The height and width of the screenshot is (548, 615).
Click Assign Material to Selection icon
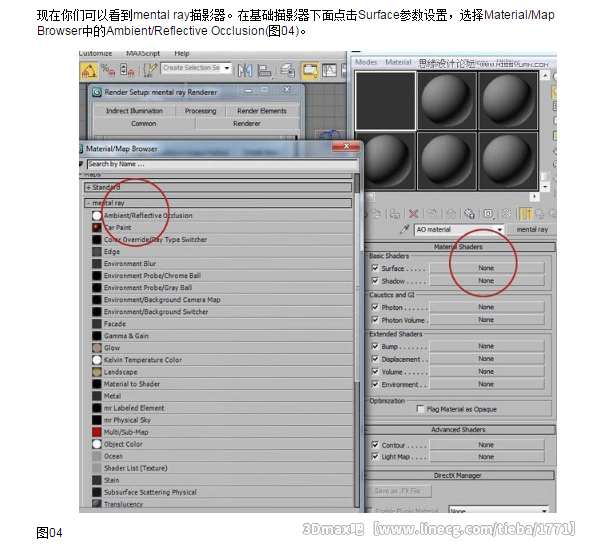point(395,214)
